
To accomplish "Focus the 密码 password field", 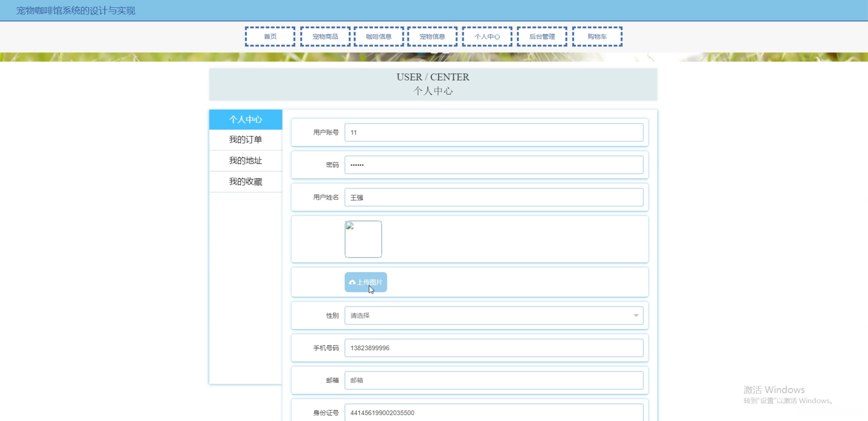I will click(x=493, y=165).
